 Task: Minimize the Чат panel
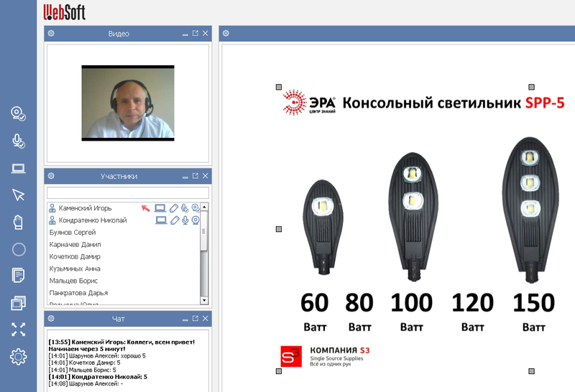185,319
